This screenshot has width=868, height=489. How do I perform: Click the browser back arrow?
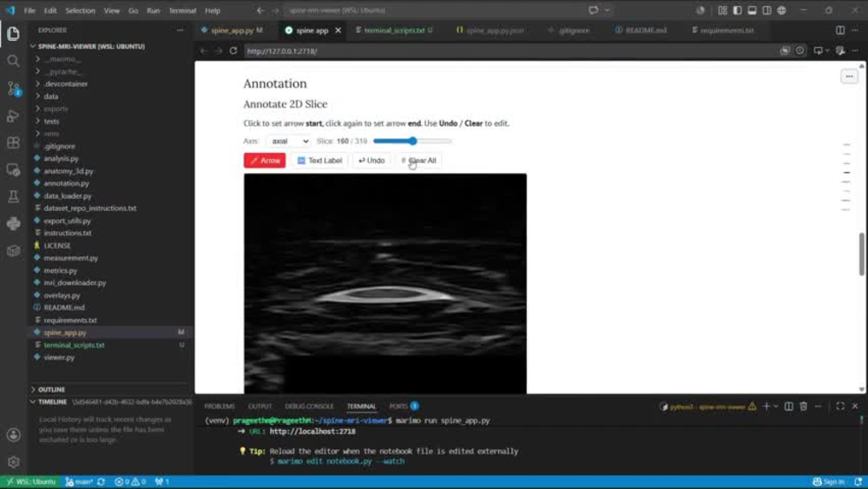204,51
